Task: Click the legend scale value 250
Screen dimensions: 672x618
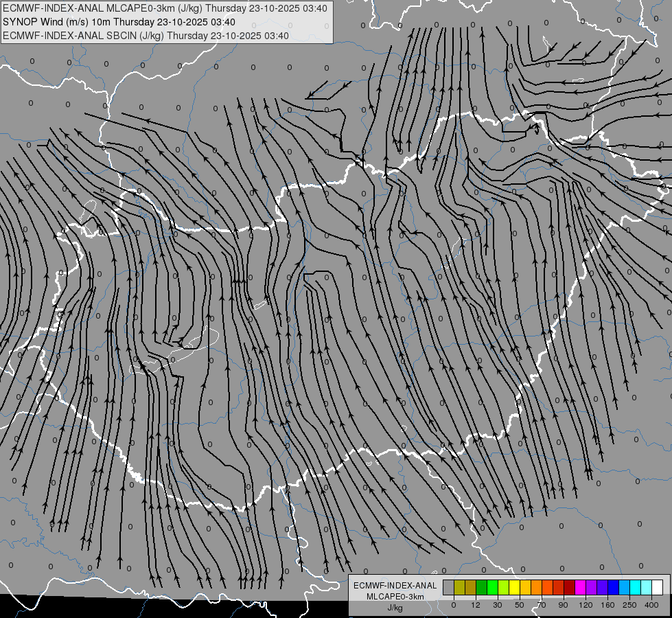Action: (629, 605)
